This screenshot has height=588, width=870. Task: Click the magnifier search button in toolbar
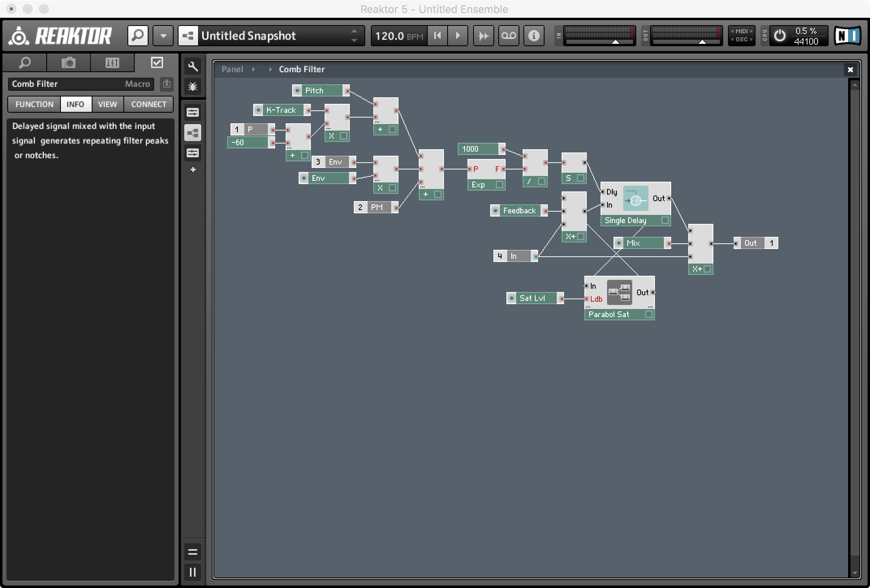tap(138, 36)
